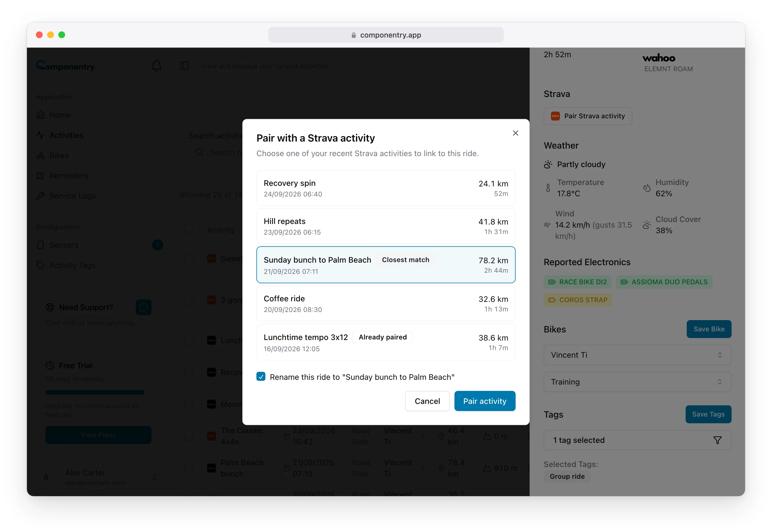
Task: Cancel the Strava pairing dialog
Action: [x=427, y=401]
